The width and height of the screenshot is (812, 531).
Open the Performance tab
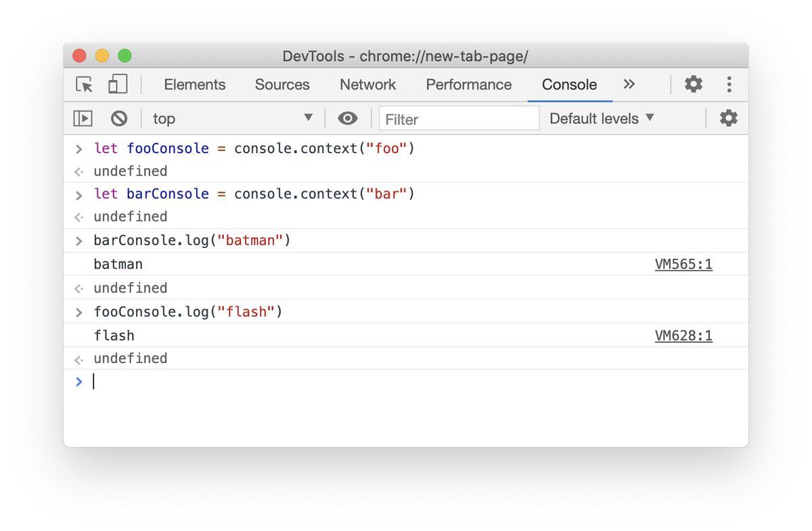(468, 85)
